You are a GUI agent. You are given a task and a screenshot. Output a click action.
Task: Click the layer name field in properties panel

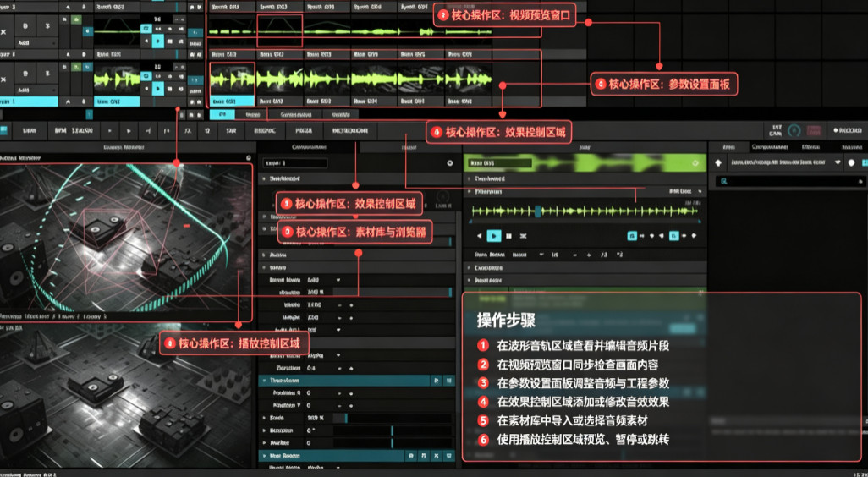point(295,163)
